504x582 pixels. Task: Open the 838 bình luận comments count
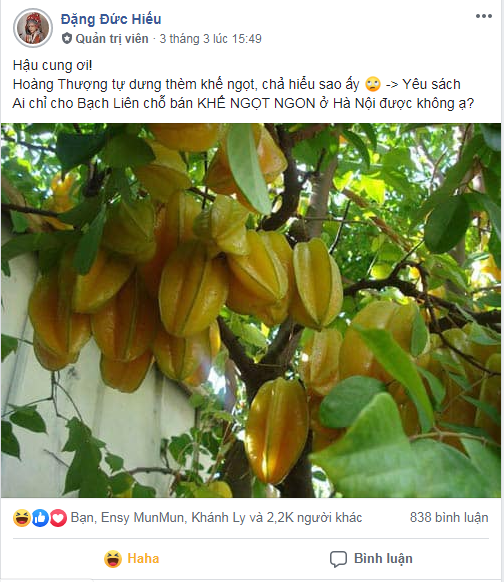click(449, 517)
